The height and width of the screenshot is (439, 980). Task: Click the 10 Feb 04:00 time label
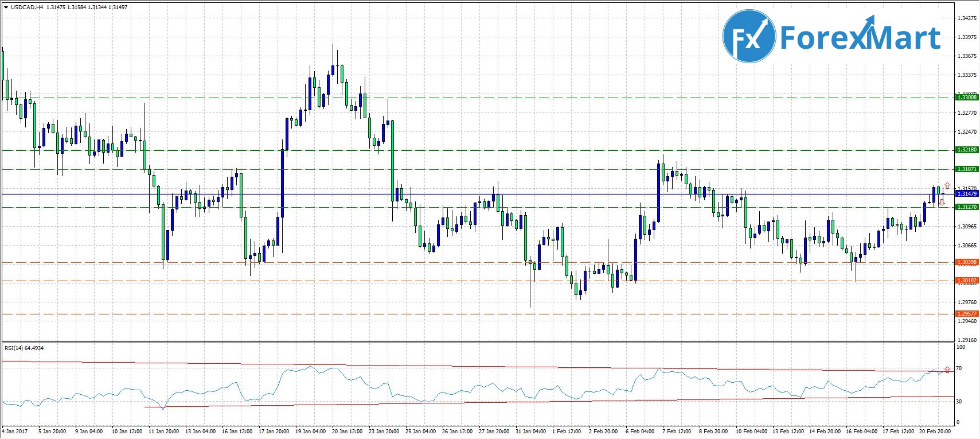[x=751, y=432]
